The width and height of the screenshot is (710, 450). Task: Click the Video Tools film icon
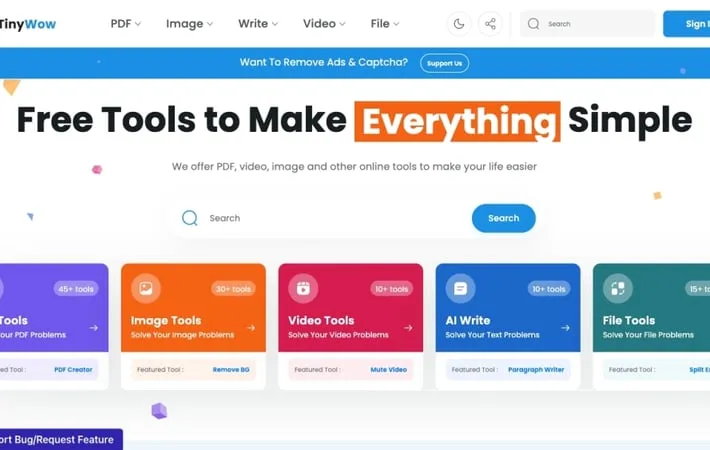[x=303, y=288]
